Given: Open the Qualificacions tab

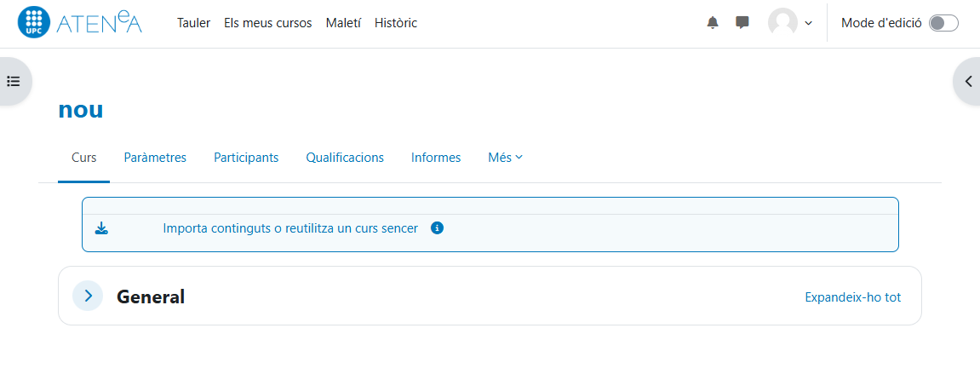Looking at the screenshot, I should pos(345,158).
